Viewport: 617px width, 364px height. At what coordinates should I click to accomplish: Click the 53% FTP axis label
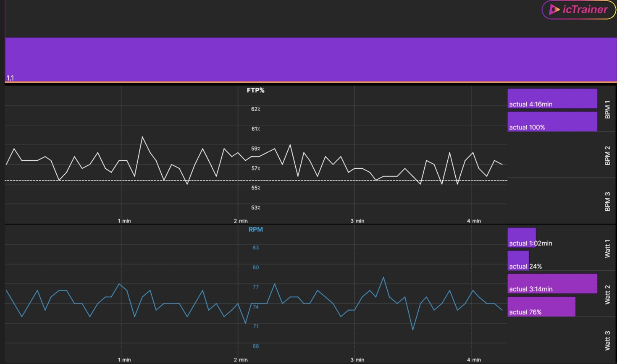point(255,207)
